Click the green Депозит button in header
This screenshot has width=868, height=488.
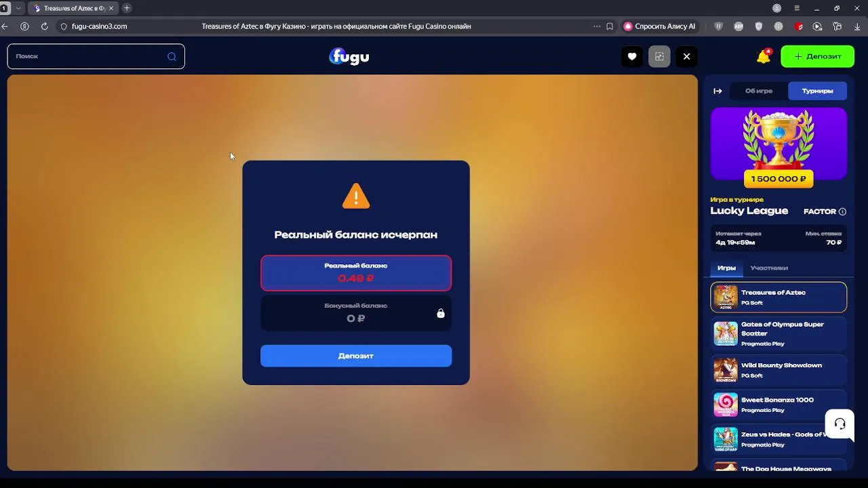tap(817, 56)
